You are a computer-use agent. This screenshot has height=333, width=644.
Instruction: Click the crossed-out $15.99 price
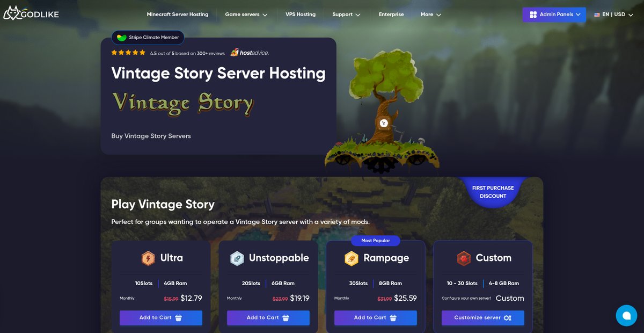click(x=171, y=299)
